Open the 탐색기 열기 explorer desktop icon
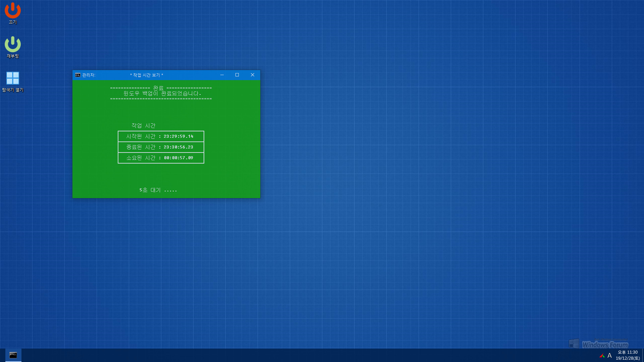The image size is (644, 362). (x=13, y=82)
